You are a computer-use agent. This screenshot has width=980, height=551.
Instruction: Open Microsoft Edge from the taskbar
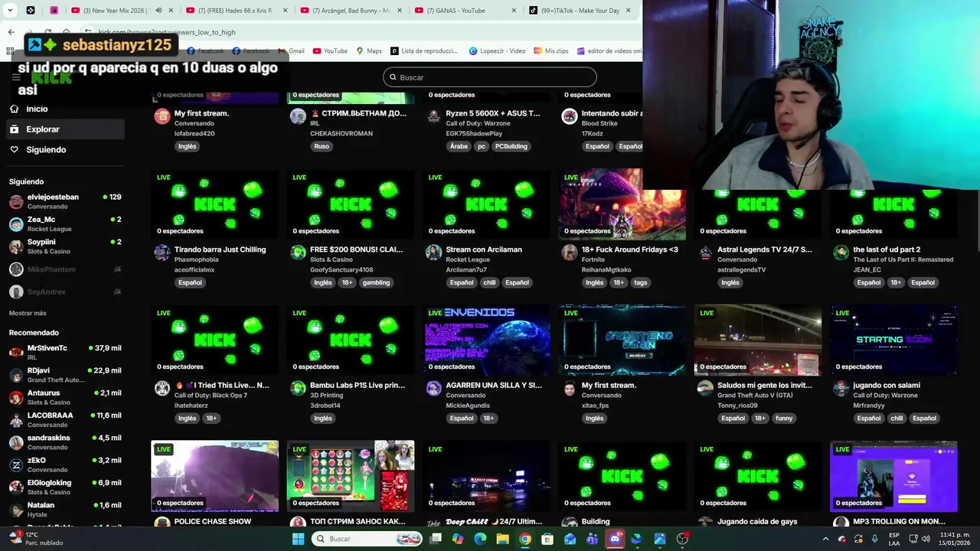coord(480,539)
